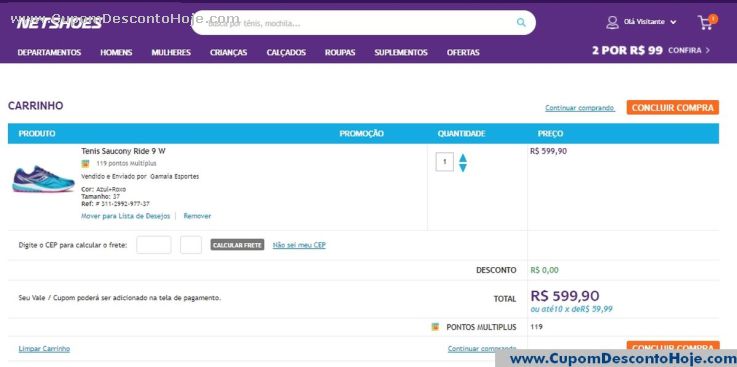737x367 pixels.
Task: Click top Continuar comprando link
Action: pyautogui.click(x=580, y=108)
